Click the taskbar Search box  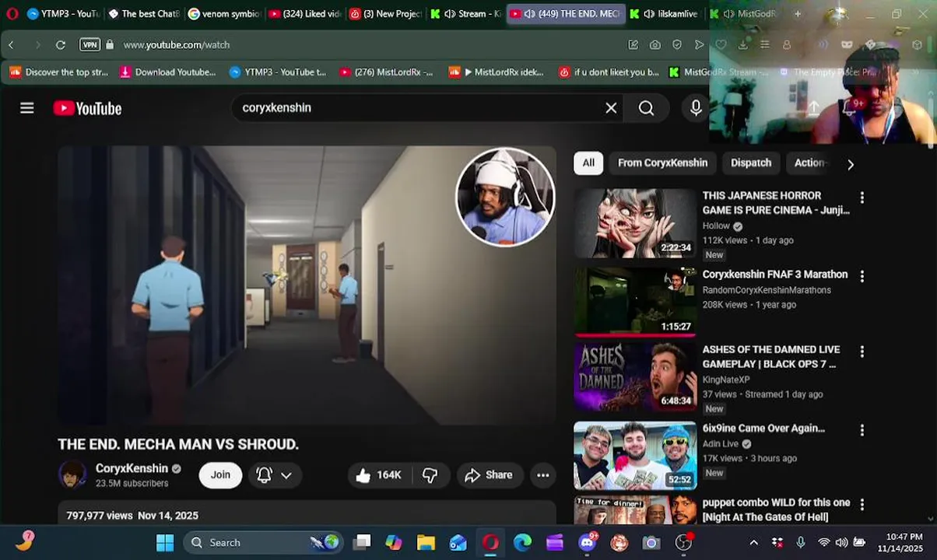[x=263, y=543]
